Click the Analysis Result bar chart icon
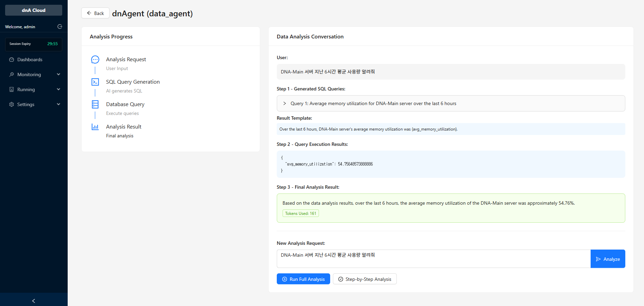Viewport: 644px width, 306px height. click(x=95, y=127)
